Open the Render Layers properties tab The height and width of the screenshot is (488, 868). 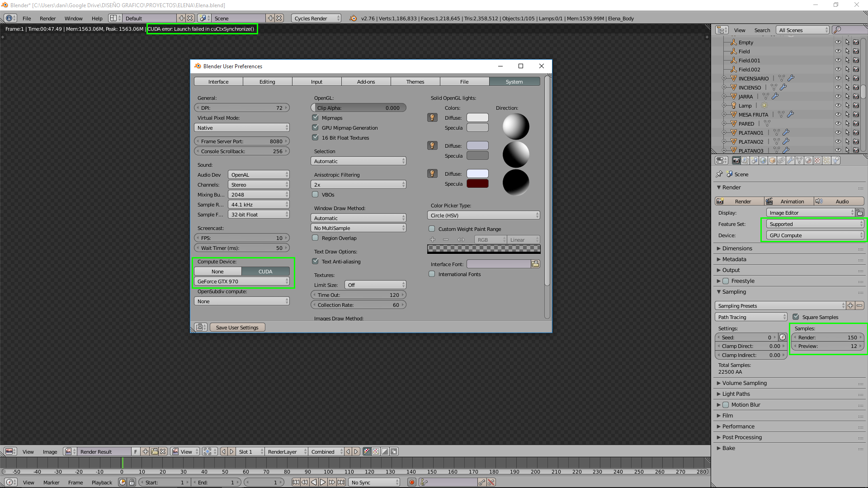point(745,160)
